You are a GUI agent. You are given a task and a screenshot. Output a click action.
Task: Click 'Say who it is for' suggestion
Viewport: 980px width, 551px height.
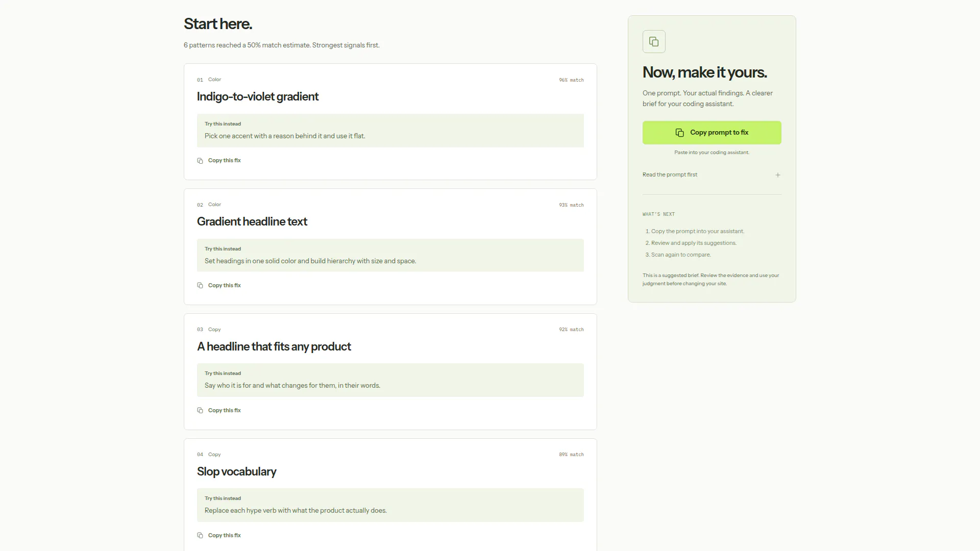(x=292, y=386)
